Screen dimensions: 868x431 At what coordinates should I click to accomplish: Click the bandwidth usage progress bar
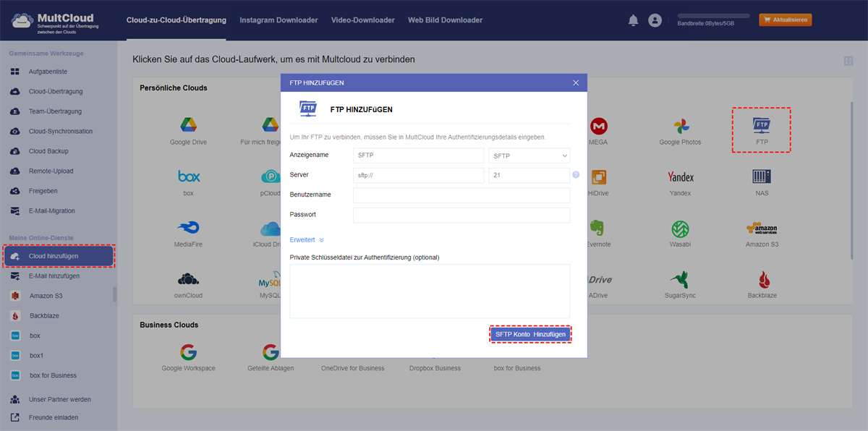pos(712,15)
